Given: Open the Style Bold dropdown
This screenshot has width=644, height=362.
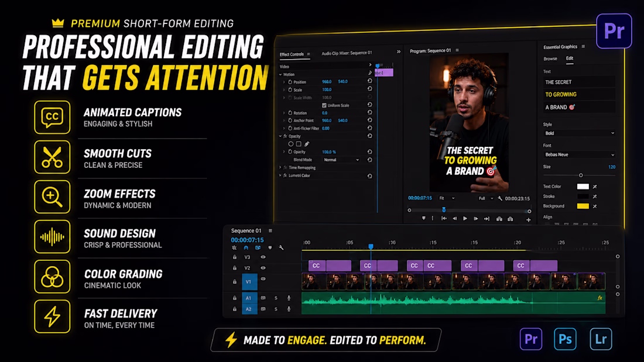Looking at the screenshot, I should tap(579, 133).
